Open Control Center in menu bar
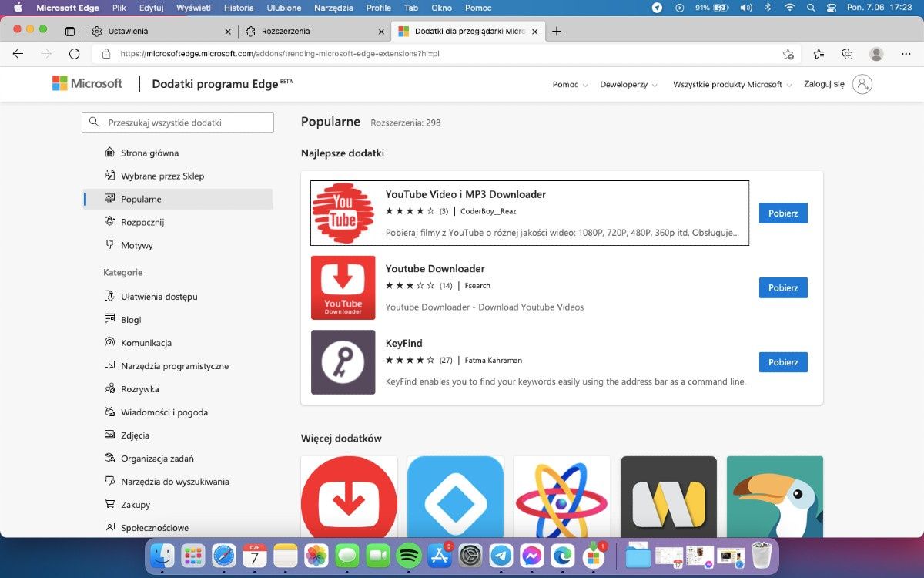The width and height of the screenshot is (924, 578). (x=832, y=8)
